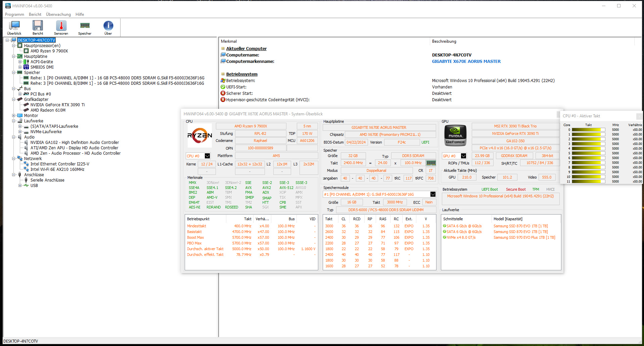Click the MSI RTX 3090 Ti Black Trio field
The width and height of the screenshot is (644, 346).
tap(515, 126)
